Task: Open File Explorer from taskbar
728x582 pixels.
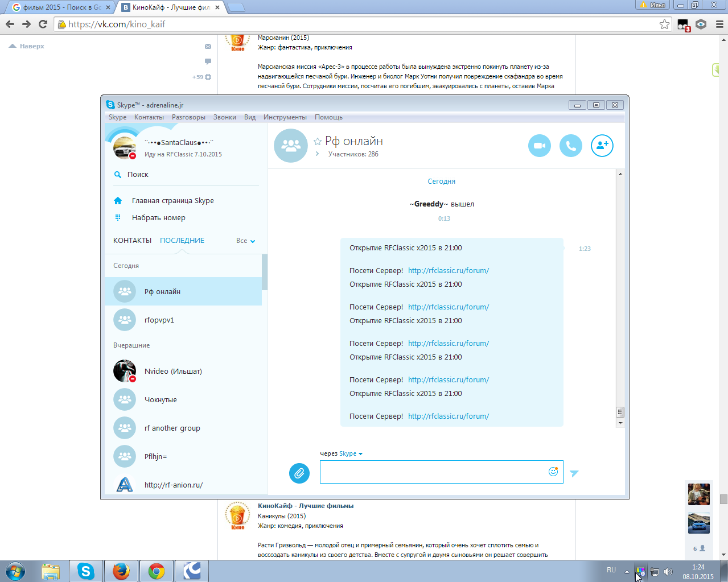Action: 51,571
